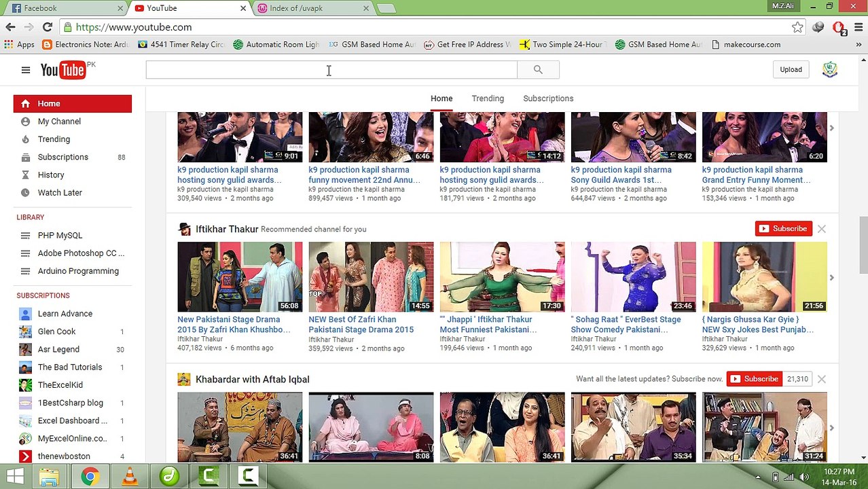
Task: Open New Pakistani Stage Drama 2015 video link
Action: (234, 325)
